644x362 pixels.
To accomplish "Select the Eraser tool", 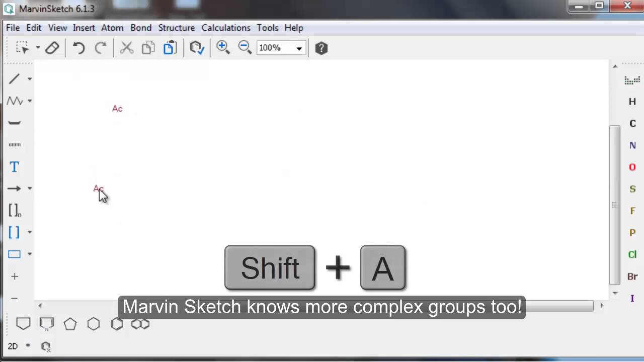I will click(52, 48).
